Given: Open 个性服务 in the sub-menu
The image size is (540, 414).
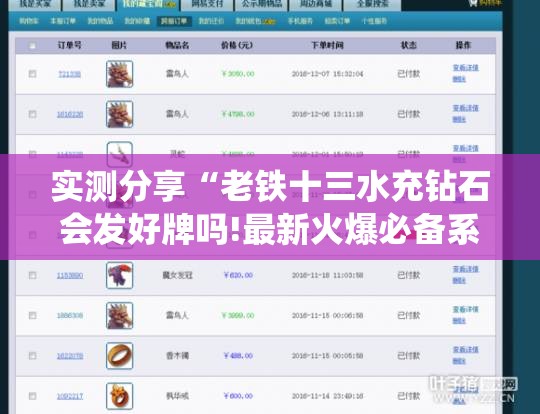Looking at the screenshot, I should [x=374, y=21].
